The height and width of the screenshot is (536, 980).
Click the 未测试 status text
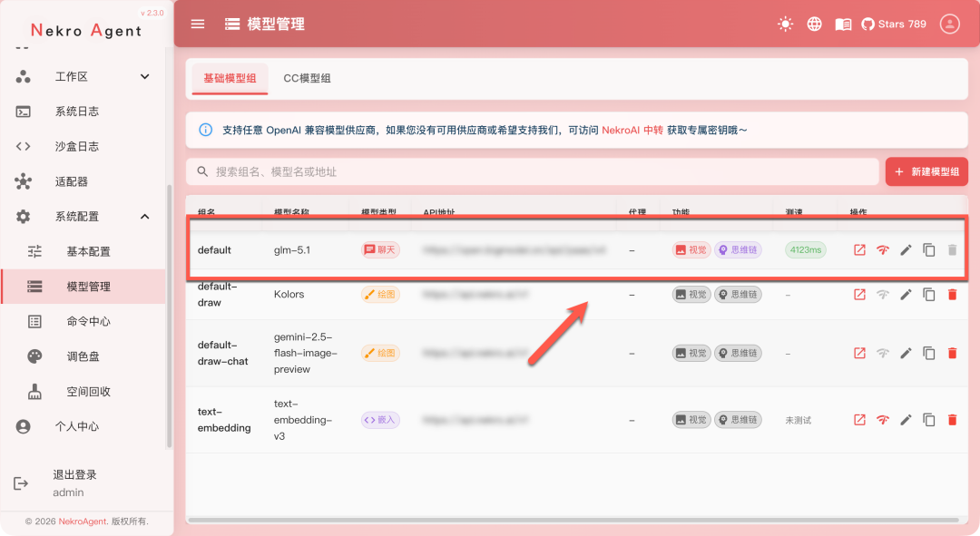[799, 420]
